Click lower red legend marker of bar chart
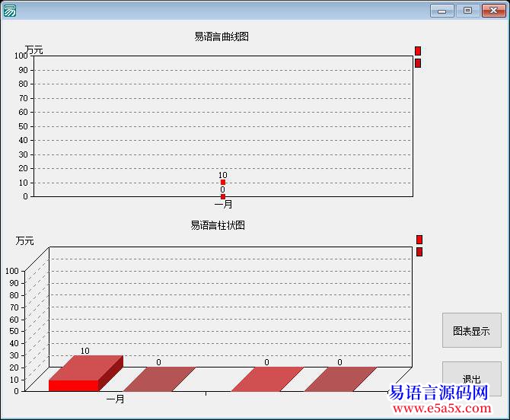Viewport: 510px width, 420px height. 419,252
